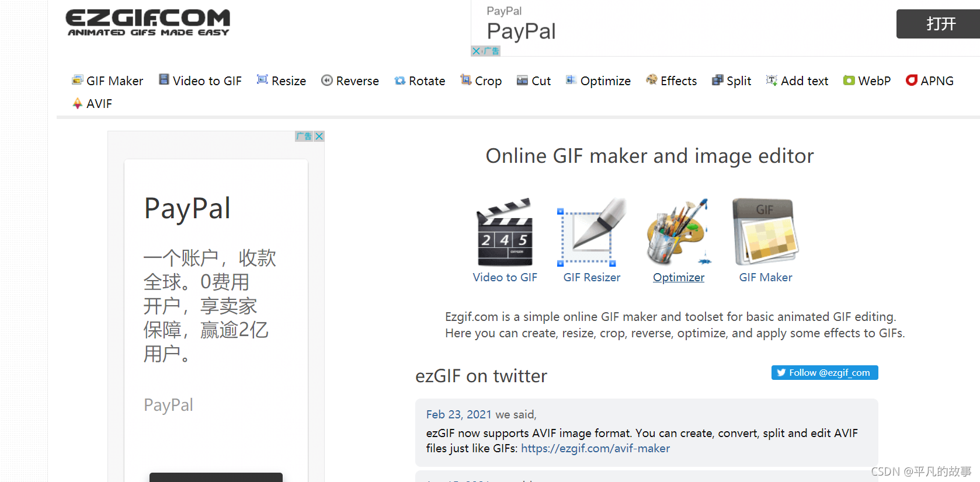
Task: Open the Split menu label
Action: 739,81
